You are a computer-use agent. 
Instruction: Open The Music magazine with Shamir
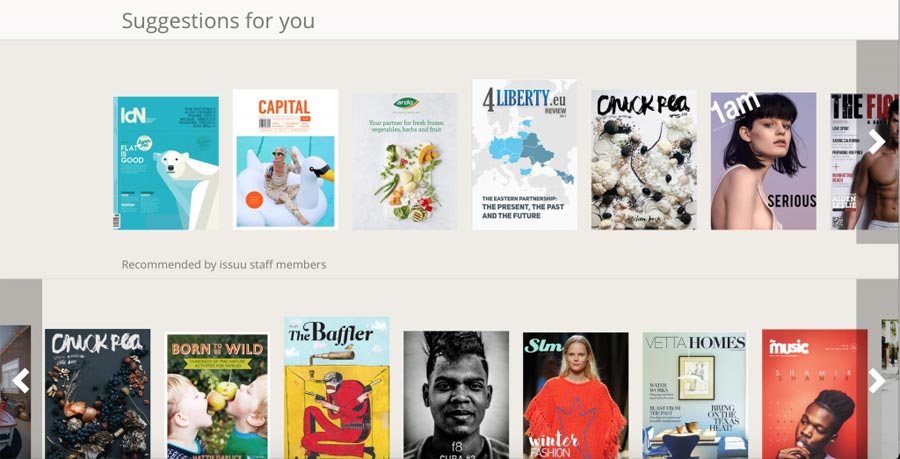point(814,394)
